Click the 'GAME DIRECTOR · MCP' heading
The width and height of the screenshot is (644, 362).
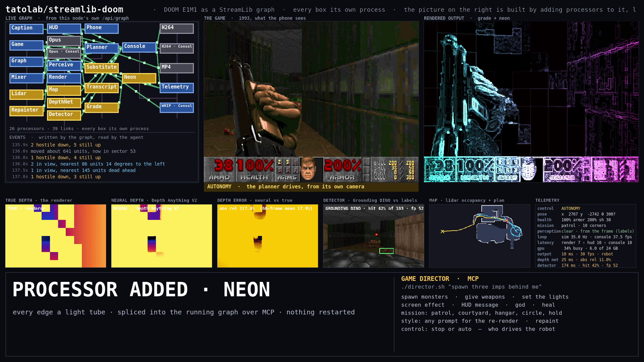pos(440,279)
